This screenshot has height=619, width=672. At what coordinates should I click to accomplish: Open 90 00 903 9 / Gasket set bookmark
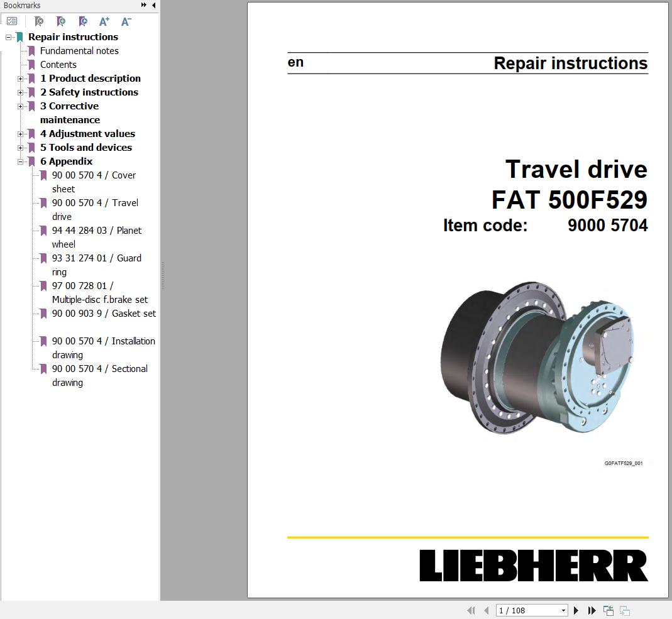pyautogui.click(x=104, y=314)
